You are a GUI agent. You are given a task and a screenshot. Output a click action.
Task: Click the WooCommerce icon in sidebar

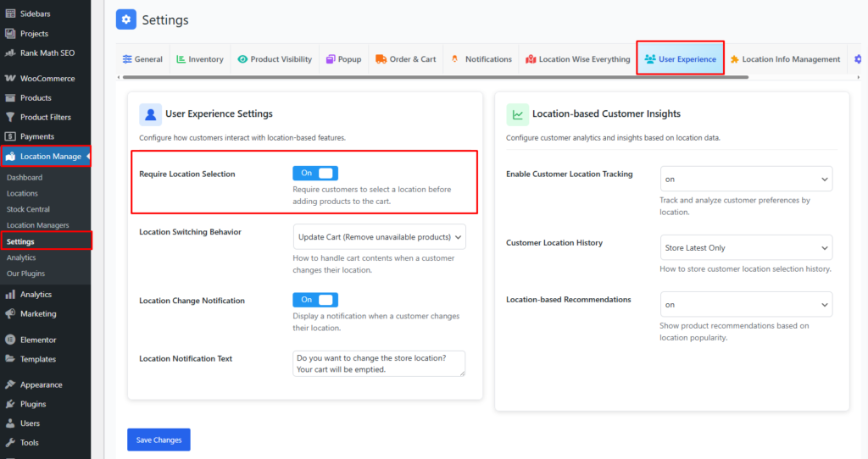coord(10,79)
